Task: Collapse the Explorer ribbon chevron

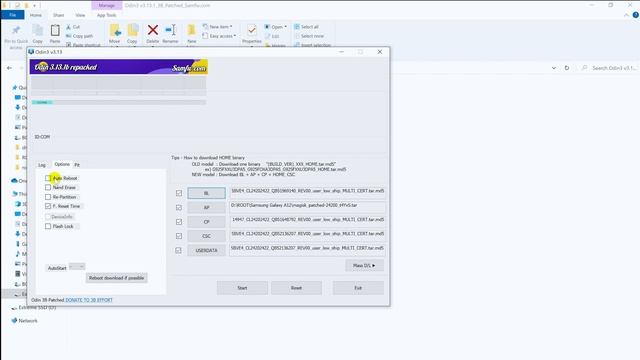Action: (x=627, y=15)
